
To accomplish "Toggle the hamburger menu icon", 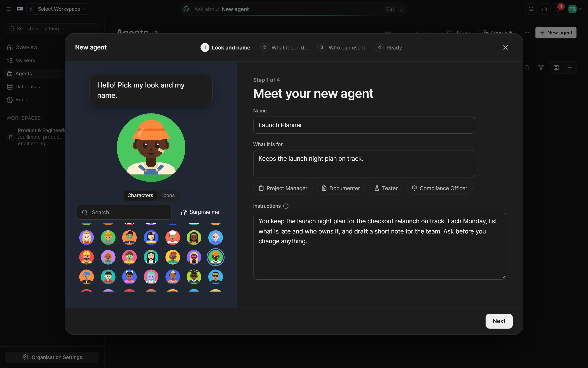I will click(9, 9).
